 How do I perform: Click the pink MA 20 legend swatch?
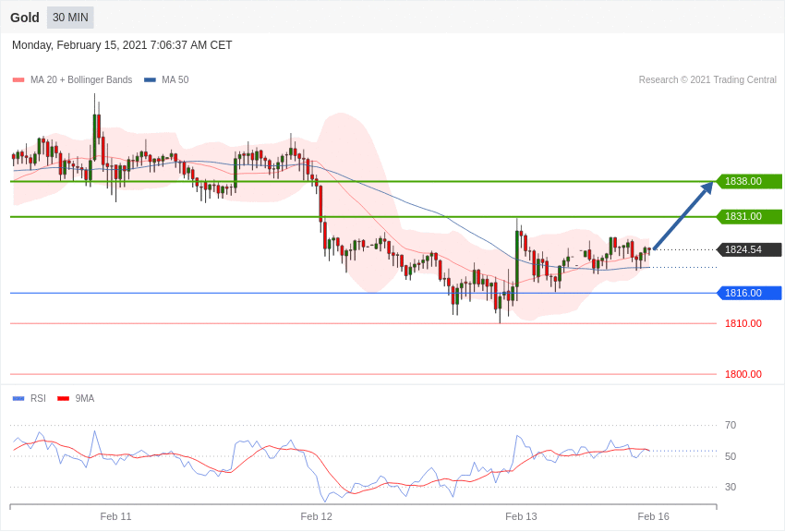pos(18,79)
